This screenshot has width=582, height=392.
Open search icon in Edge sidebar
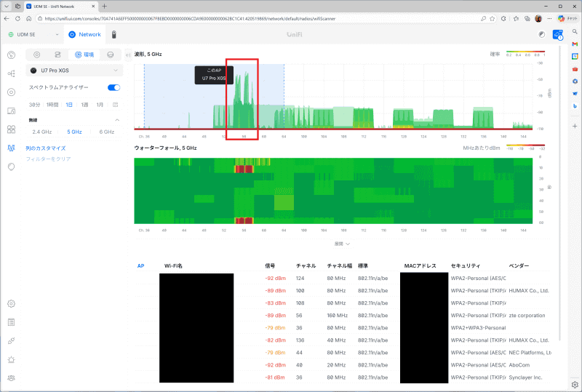tap(575, 31)
